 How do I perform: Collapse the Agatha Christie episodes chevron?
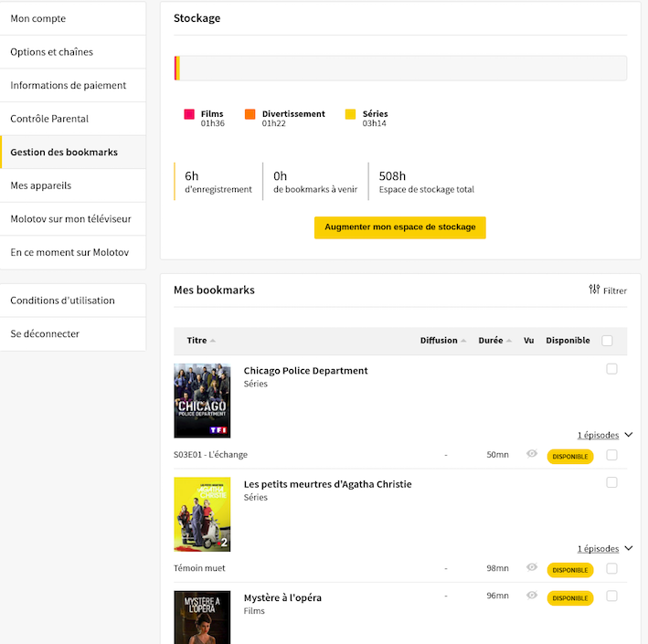click(629, 548)
